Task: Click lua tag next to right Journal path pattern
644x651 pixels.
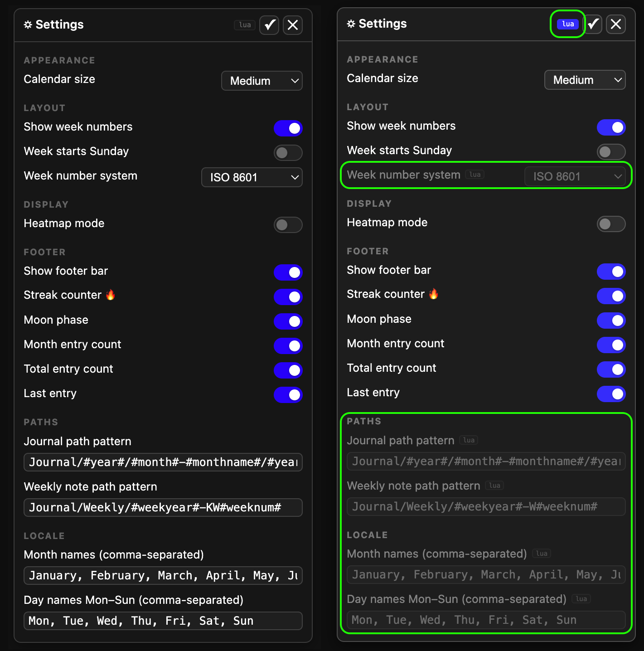Action: coord(469,440)
